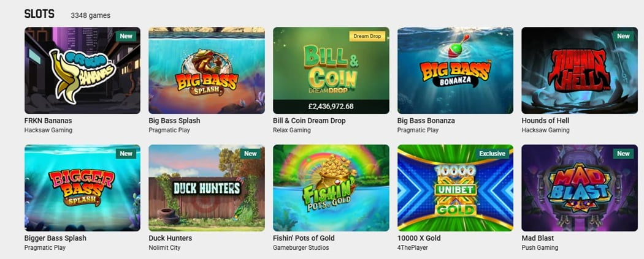The height and width of the screenshot is (259, 644).
Task: Open the Big Bass Bonanza game thumbnail
Action: click(455, 70)
